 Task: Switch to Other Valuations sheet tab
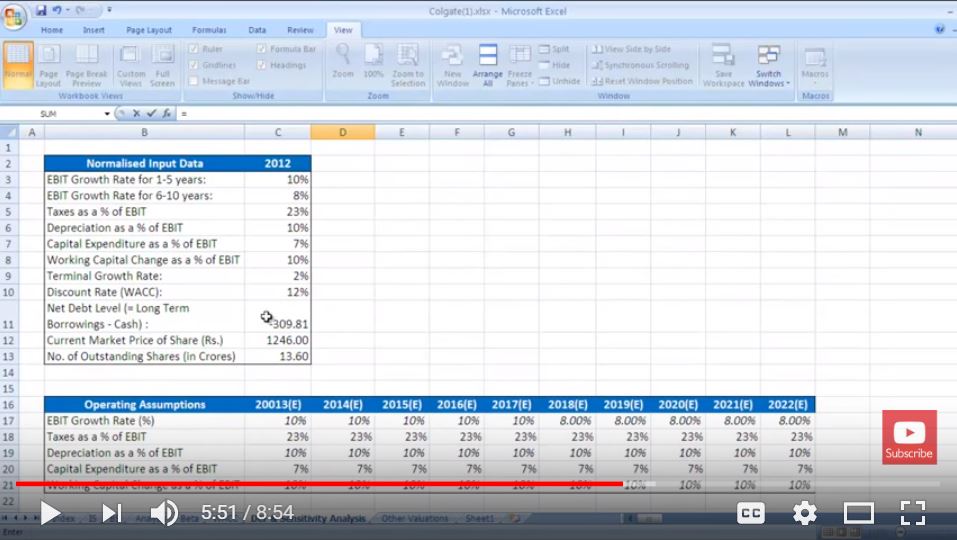(x=414, y=519)
